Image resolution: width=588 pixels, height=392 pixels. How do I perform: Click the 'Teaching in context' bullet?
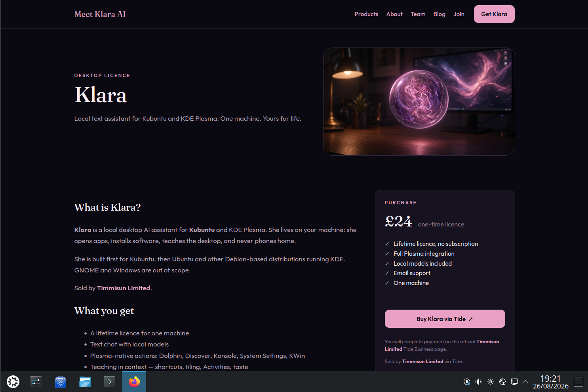point(169,367)
